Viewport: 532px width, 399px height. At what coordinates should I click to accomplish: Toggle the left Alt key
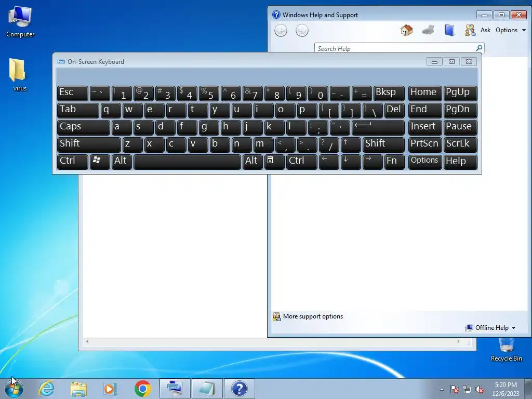tap(122, 162)
